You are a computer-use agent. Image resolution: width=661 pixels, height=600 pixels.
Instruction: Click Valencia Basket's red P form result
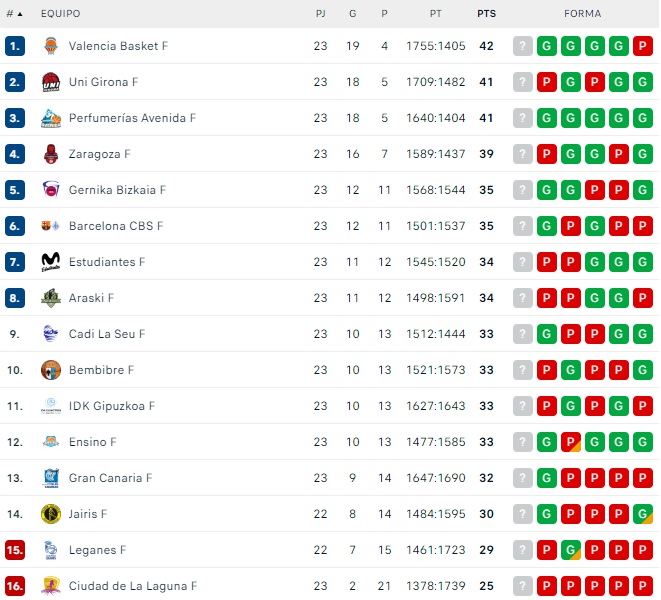(x=643, y=46)
